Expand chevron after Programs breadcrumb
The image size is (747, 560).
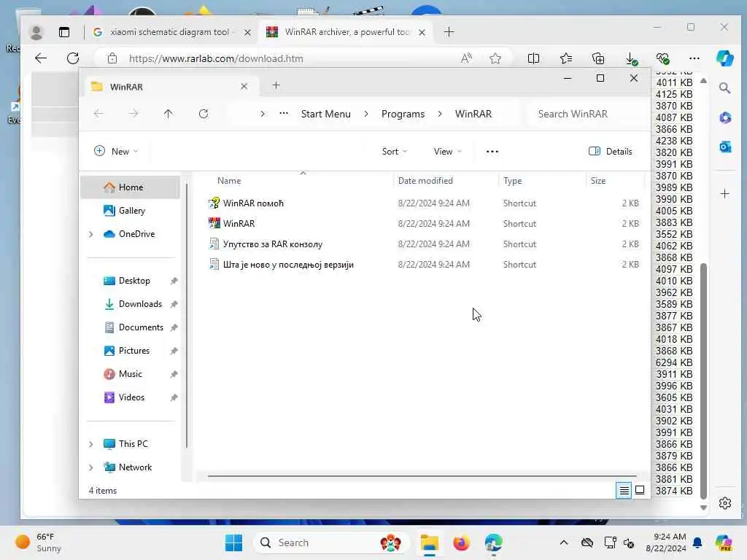point(440,114)
